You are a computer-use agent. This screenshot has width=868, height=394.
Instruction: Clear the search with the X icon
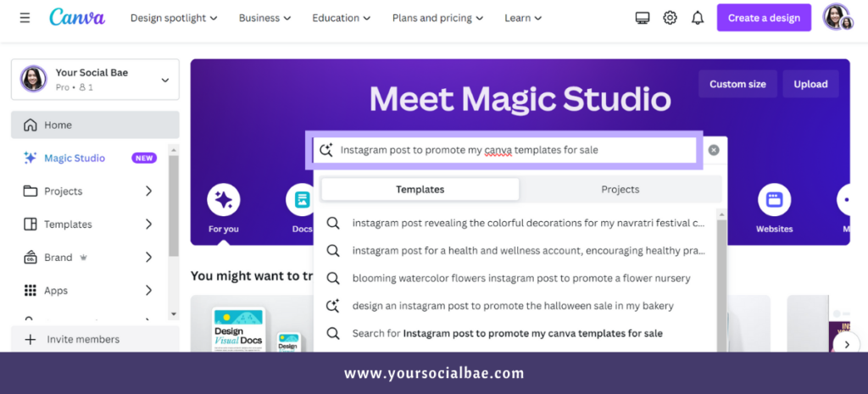pyautogui.click(x=714, y=150)
